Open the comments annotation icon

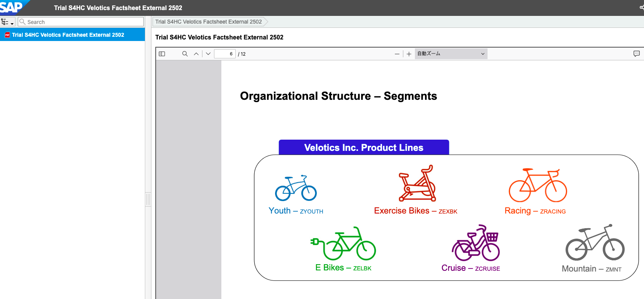coord(637,54)
